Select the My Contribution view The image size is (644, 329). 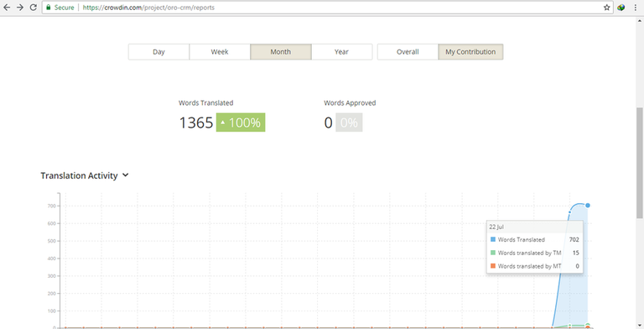[470, 52]
